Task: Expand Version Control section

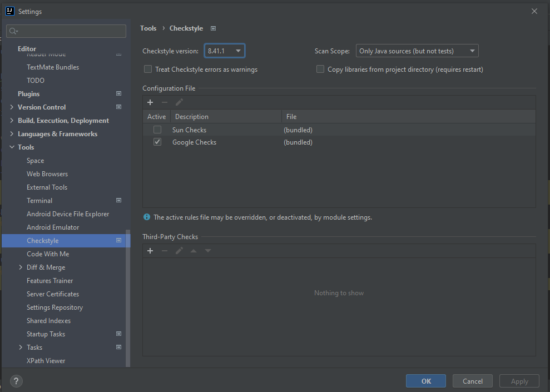Action: coord(12,107)
